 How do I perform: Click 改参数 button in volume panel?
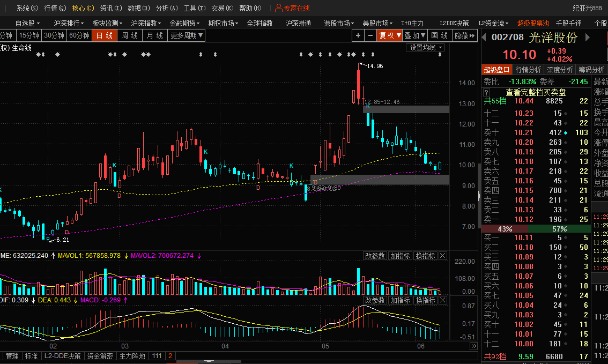click(375, 256)
